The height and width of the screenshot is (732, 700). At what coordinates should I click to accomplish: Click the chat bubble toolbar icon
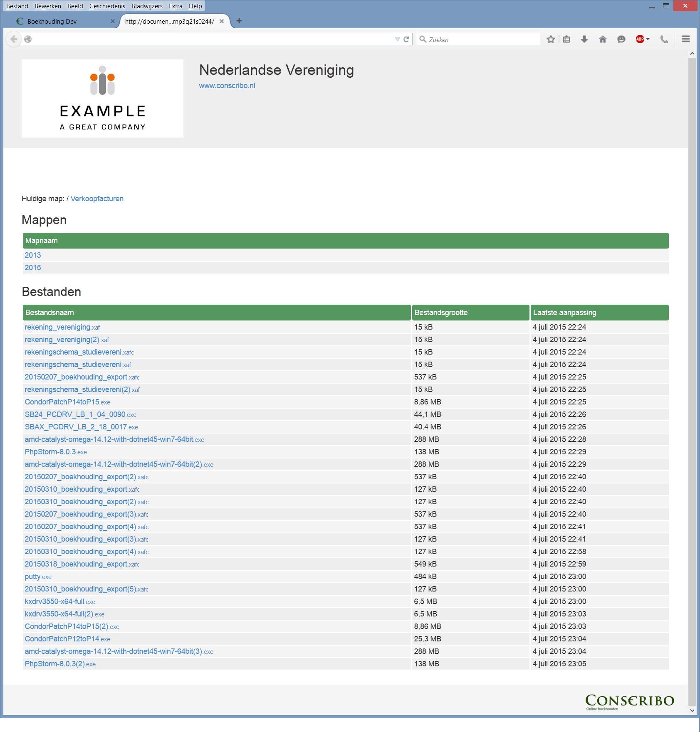tap(621, 39)
